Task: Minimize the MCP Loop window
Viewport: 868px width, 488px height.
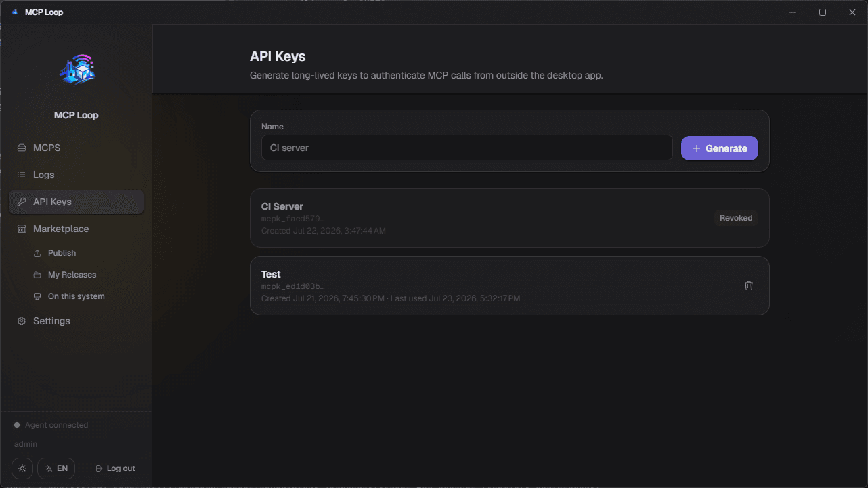Action: 792,12
